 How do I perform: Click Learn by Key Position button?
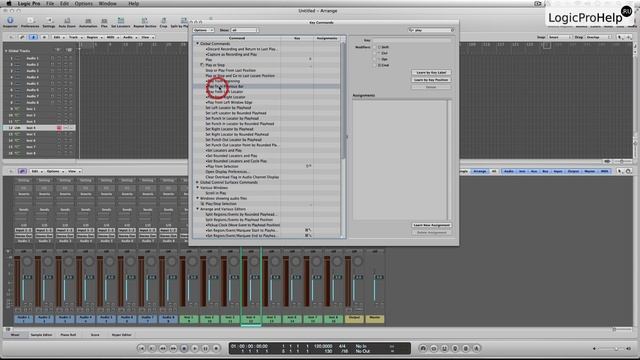pyautogui.click(x=431, y=80)
